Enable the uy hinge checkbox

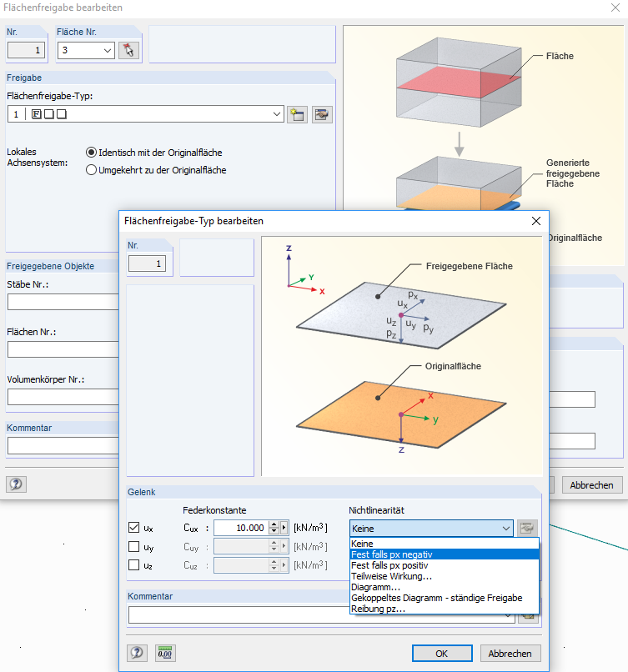[133, 546]
